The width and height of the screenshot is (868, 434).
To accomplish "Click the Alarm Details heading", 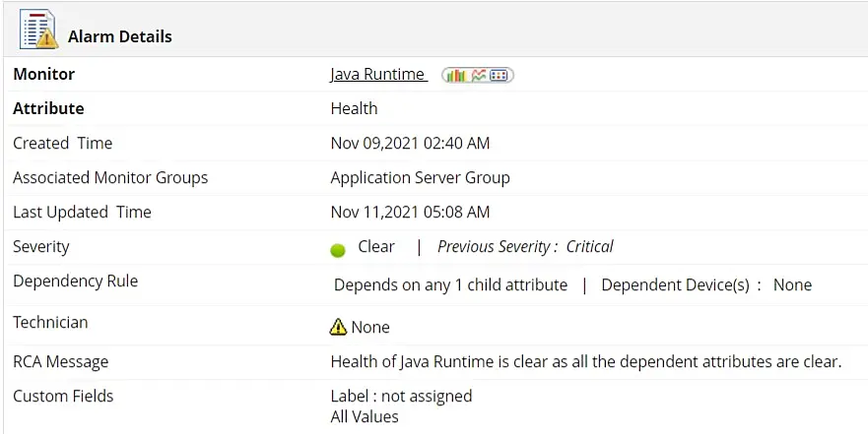I will [119, 36].
